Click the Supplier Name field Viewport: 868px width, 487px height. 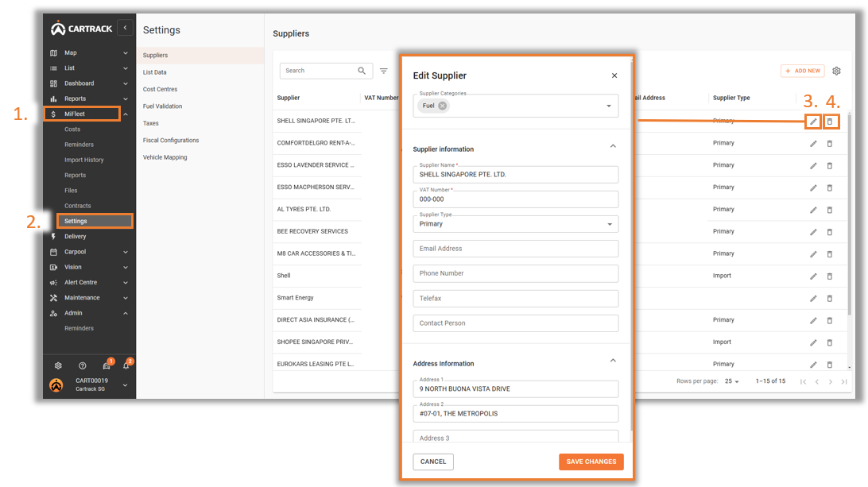[x=515, y=174]
